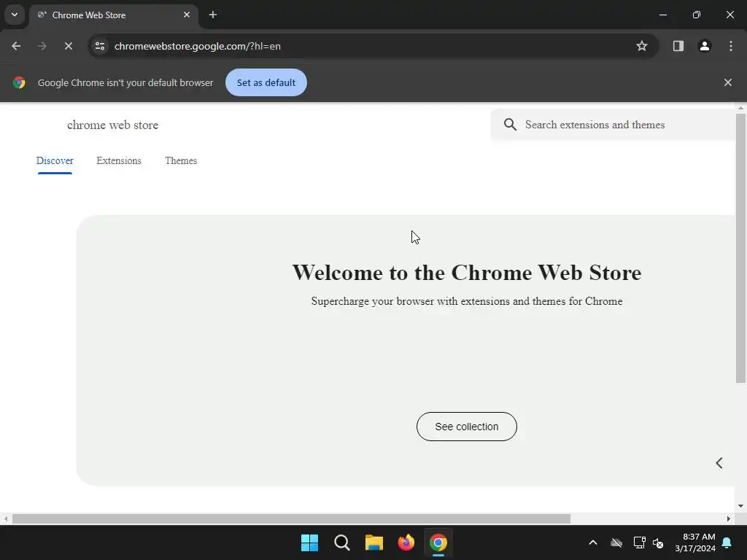Show hidden system tray icons
747x560 pixels.
593,542
